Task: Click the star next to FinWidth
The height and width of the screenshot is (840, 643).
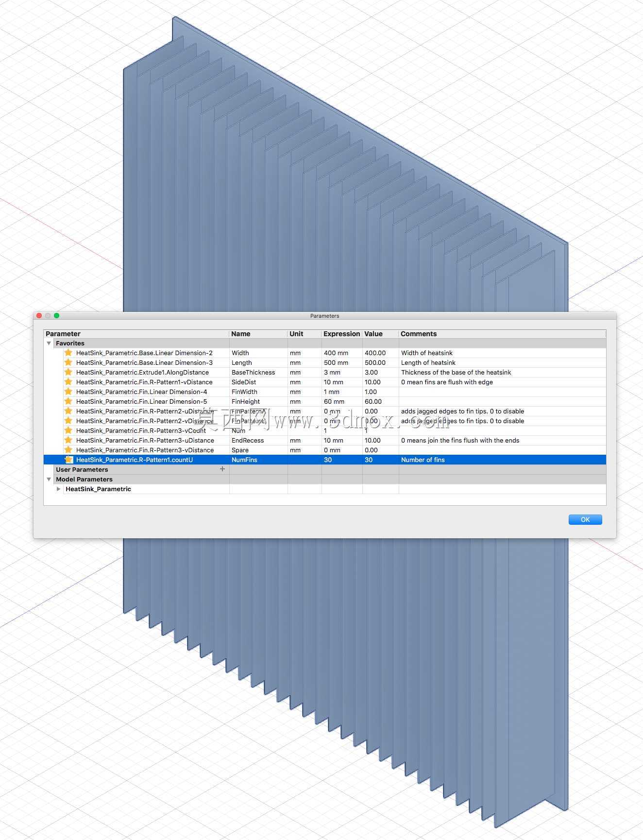Action: 68,392
